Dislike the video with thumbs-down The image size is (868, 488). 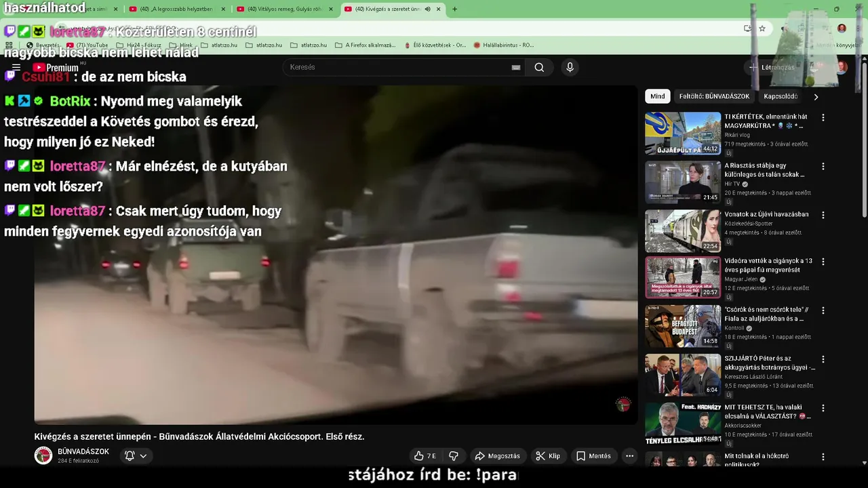tap(454, 456)
